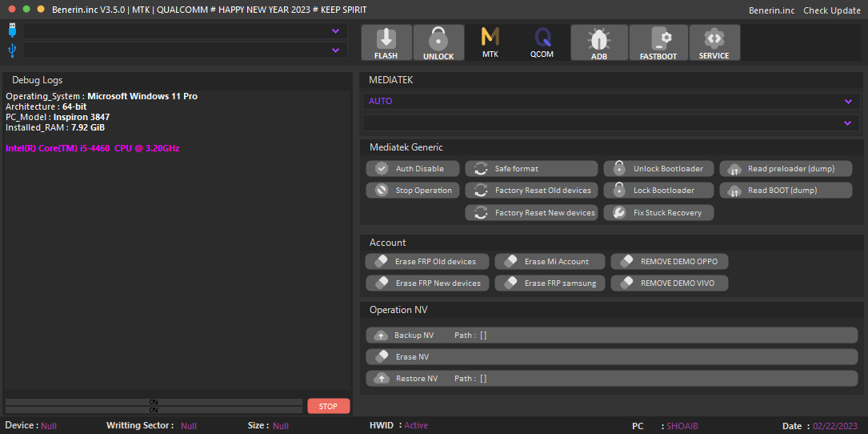Open the FLASH tab
Viewport: 868px width, 434px height.
386,42
